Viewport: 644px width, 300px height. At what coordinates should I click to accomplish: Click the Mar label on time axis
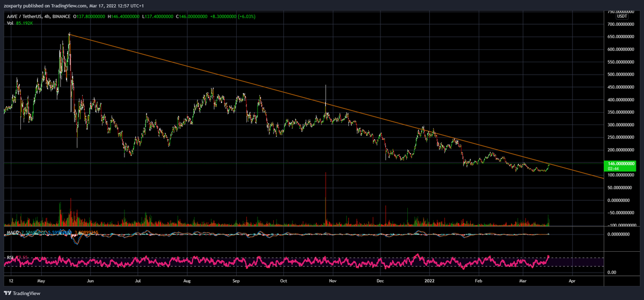coord(523,280)
